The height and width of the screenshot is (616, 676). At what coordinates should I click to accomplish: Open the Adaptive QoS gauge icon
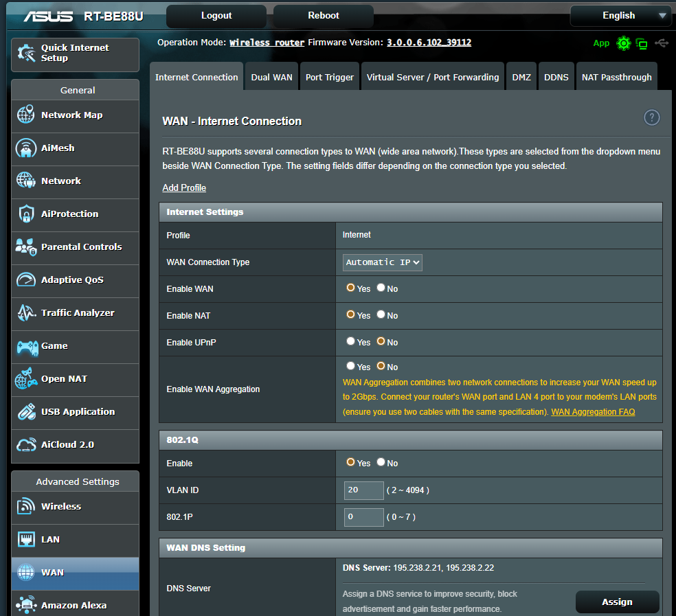(x=26, y=280)
